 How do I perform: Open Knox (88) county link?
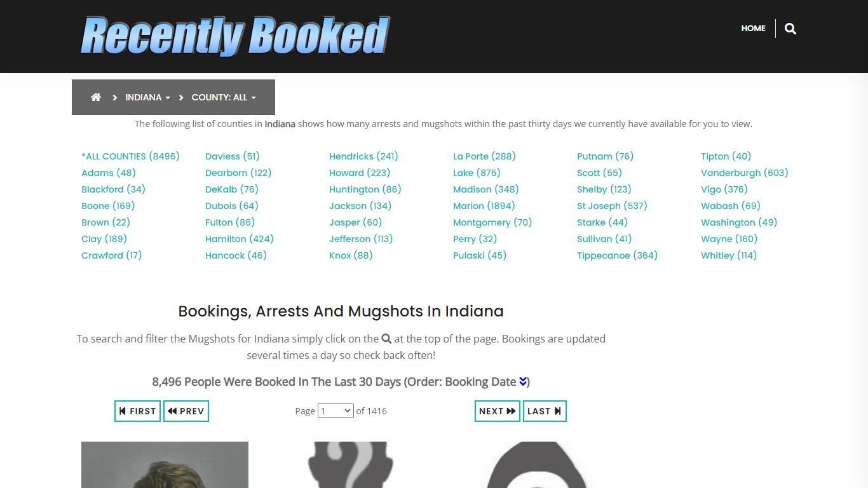click(351, 255)
